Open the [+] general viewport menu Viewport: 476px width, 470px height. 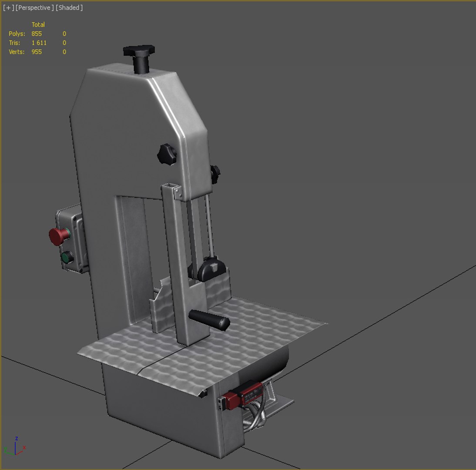9,7
